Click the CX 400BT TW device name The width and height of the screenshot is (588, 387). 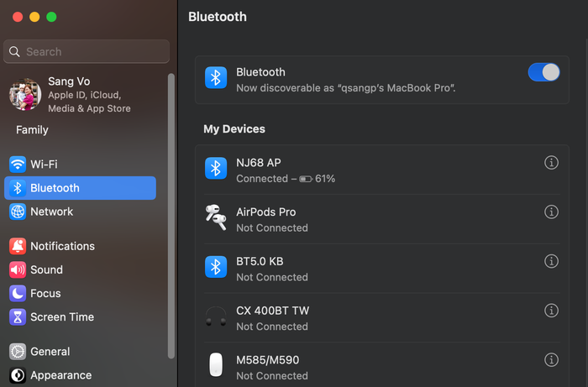tap(273, 311)
